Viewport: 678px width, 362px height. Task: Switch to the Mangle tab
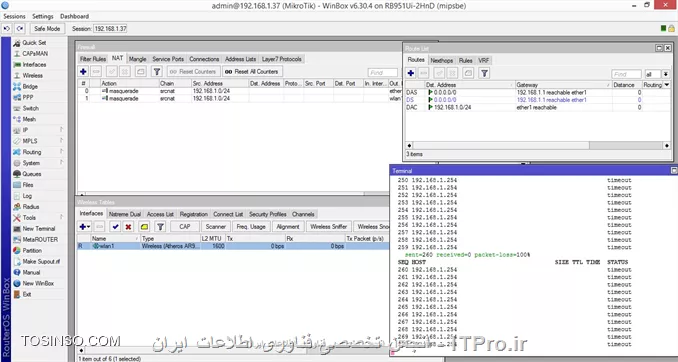tap(138, 59)
